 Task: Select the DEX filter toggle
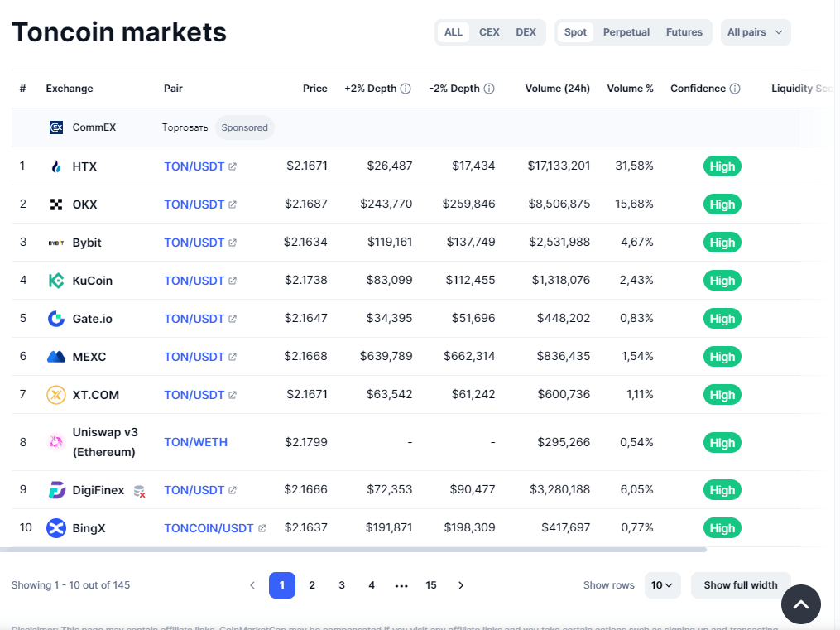[526, 32]
